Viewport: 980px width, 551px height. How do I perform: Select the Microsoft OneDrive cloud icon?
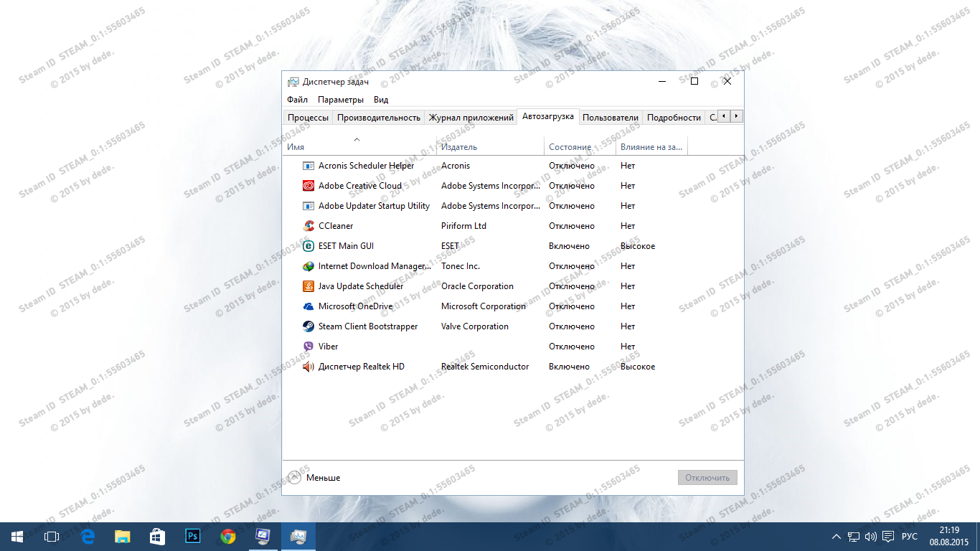click(x=308, y=306)
